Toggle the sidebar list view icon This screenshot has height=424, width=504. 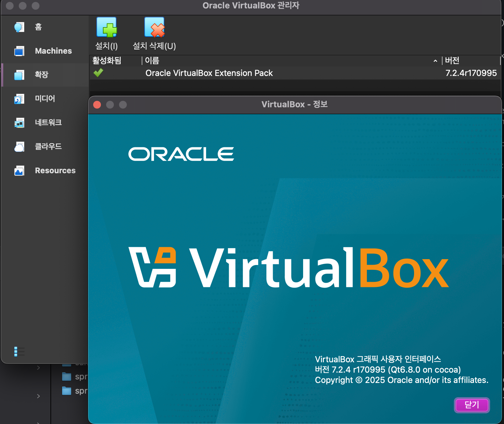[19, 351]
